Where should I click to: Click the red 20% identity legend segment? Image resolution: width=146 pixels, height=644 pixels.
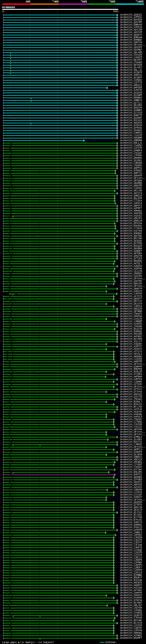point(16,4)
